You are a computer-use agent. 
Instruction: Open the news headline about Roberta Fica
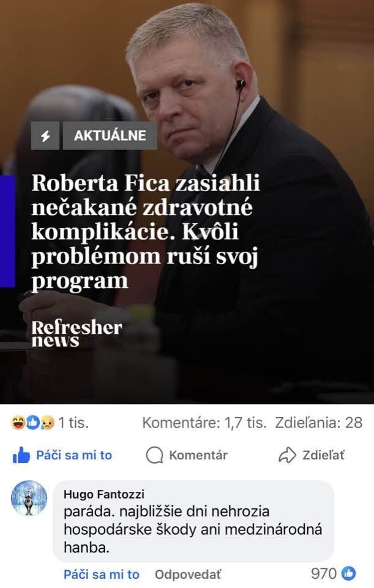[x=146, y=232]
